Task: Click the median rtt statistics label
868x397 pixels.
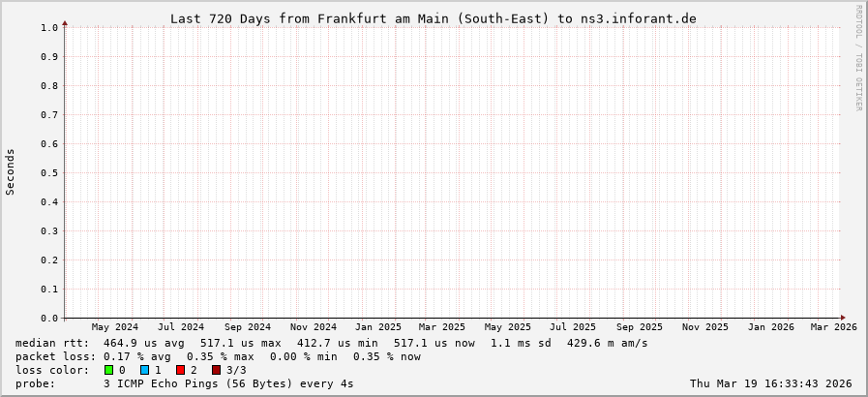Action: point(52,343)
